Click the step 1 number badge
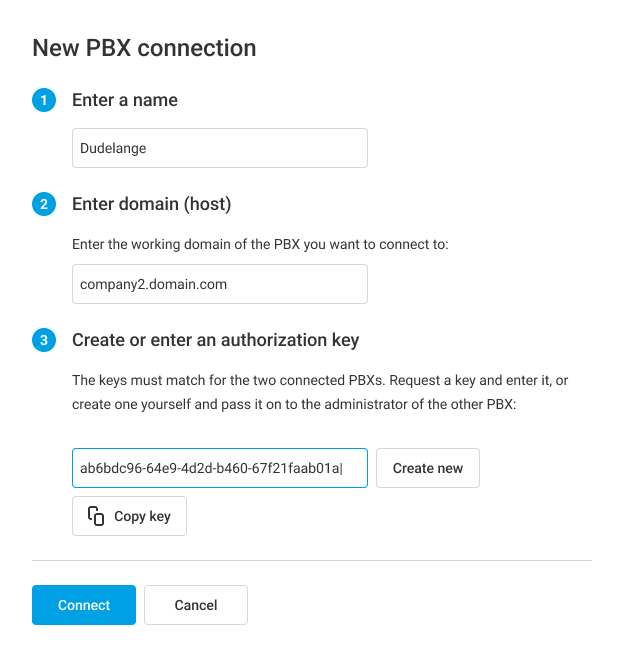Viewport: 624px width, 657px height. tap(44, 100)
